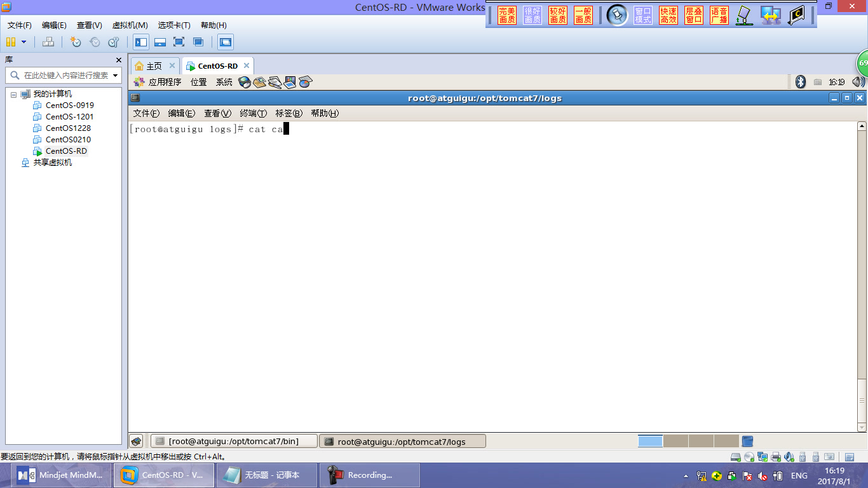Switch to Unity mode icon
The width and height of the screenshot is (868, 488).
198,42
